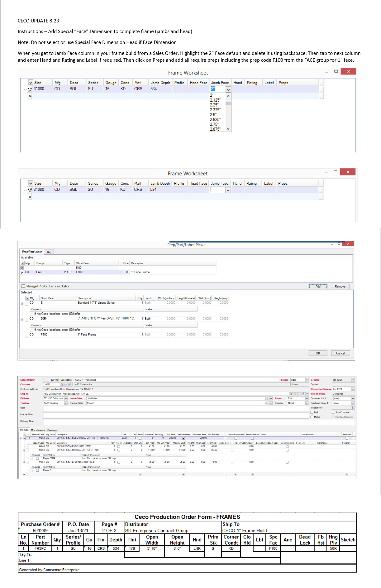Switch to the Kit tab
The width and height of the screenshot is (381, 588).
[49, 252]
